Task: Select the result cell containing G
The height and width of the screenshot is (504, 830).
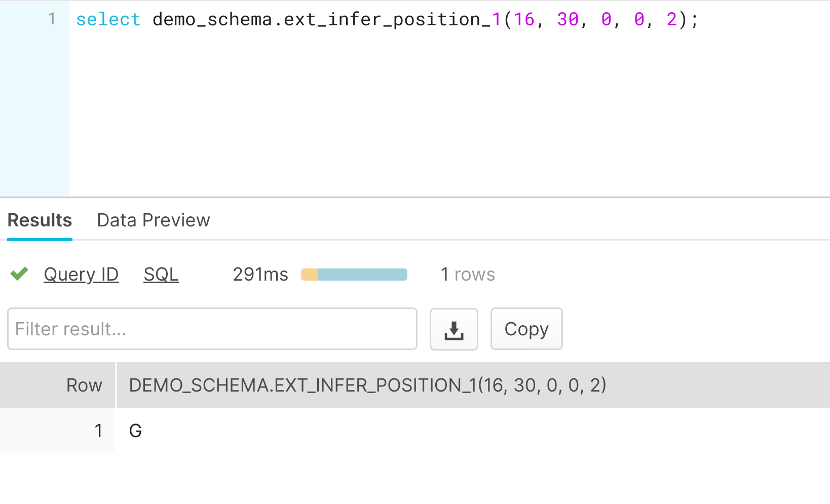Action: 472,431
